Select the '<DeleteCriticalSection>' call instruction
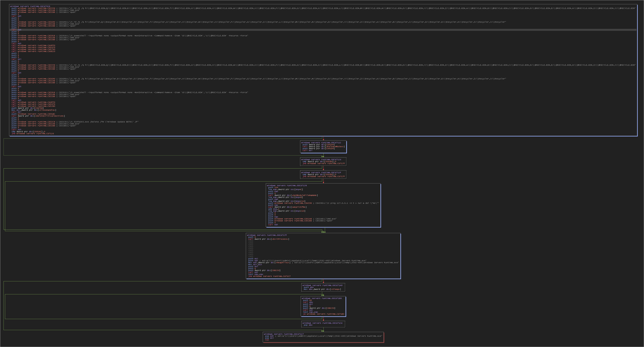644x347 pixels. tap(38, 116)
